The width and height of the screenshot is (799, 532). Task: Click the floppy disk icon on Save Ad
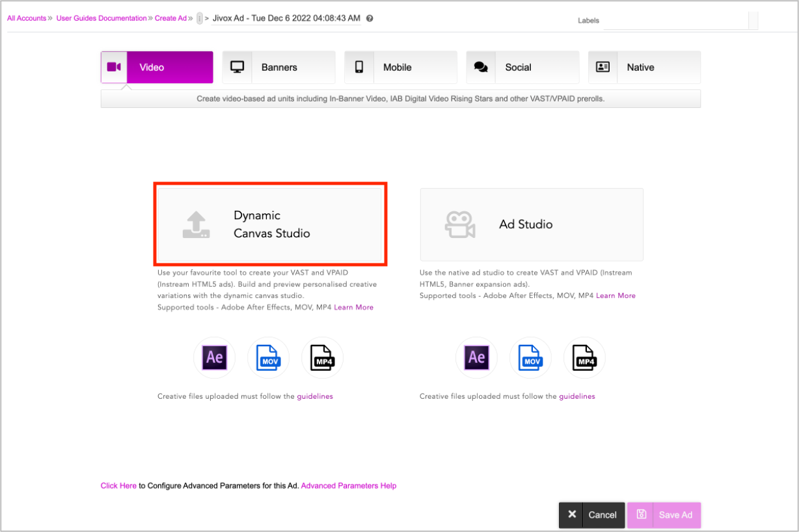pyautogui.click(x=641, y=514)
